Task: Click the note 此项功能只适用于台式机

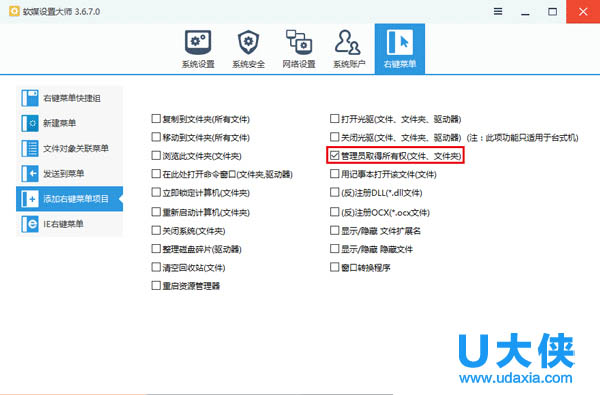Action: coord(523,137)
